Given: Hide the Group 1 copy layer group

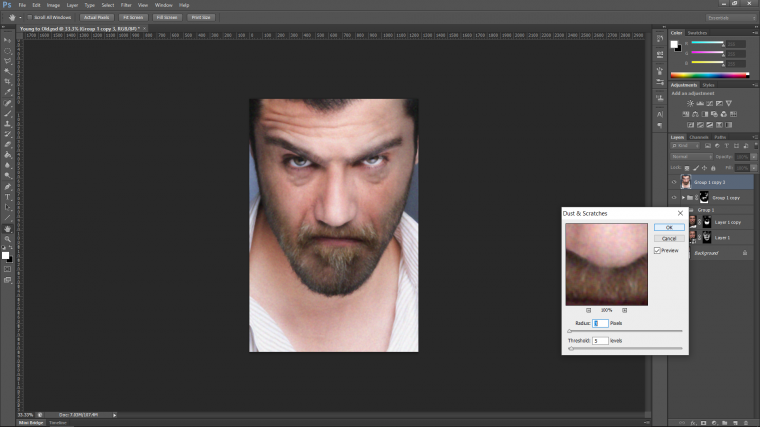Looking at the screenshot, I should point(674,198).
